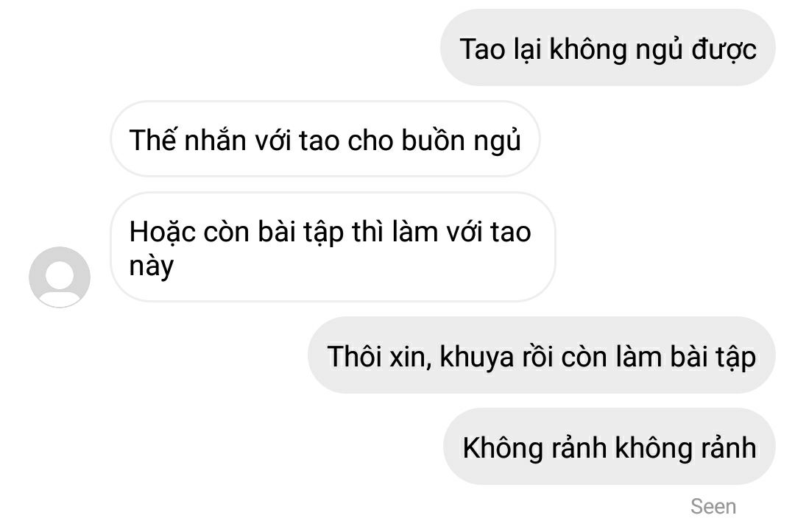Viewport: 795px width, 532px height.
Task: Click the words 'buồn ngủ' in the incoming message
Action: (462, 140)
